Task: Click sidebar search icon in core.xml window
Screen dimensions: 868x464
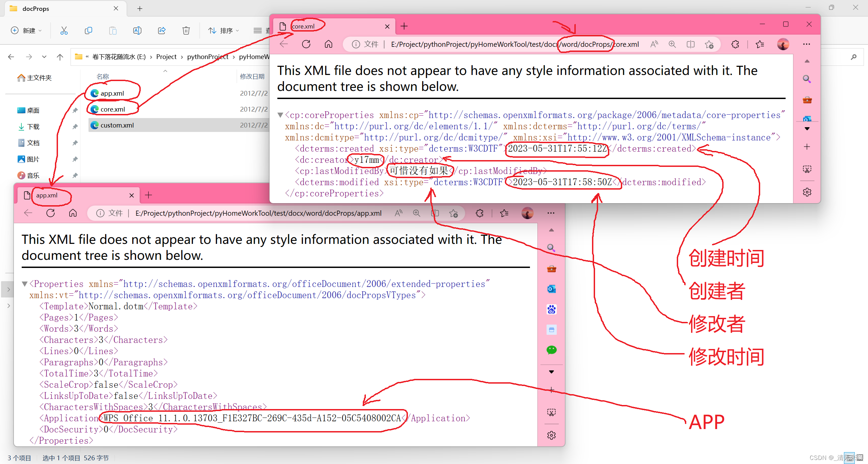Action: (x=807, y=79)
